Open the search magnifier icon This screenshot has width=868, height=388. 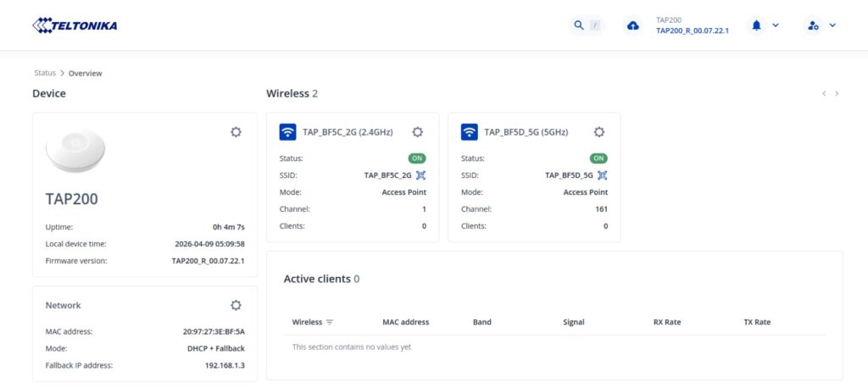[579, 25]
